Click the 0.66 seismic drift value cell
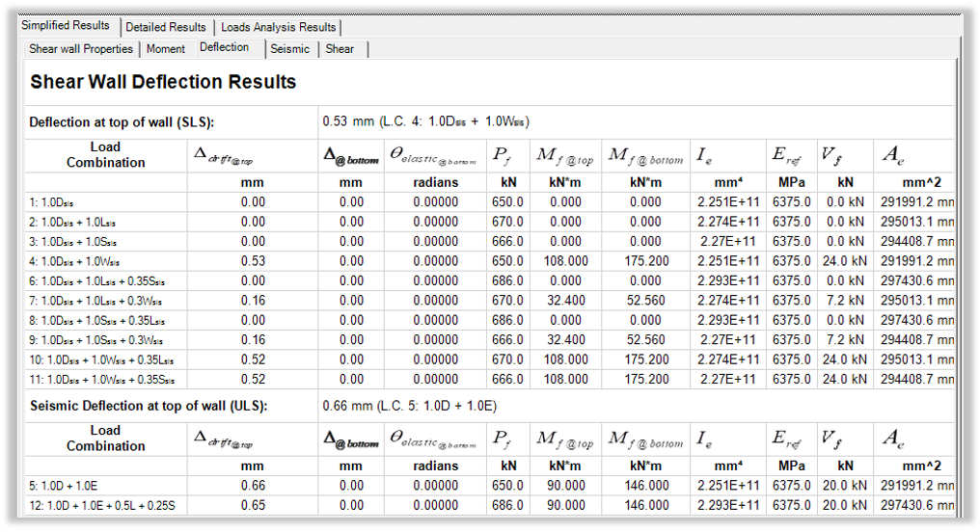 252,486
